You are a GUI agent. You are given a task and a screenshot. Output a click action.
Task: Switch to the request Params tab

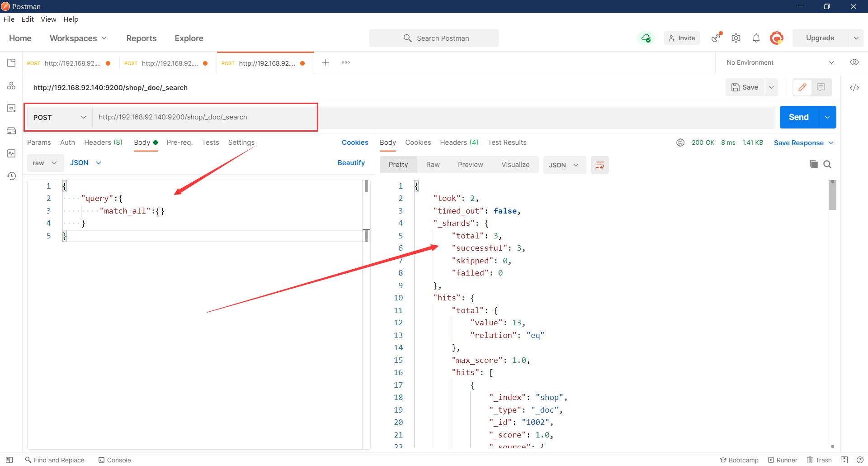pos(39,142)
